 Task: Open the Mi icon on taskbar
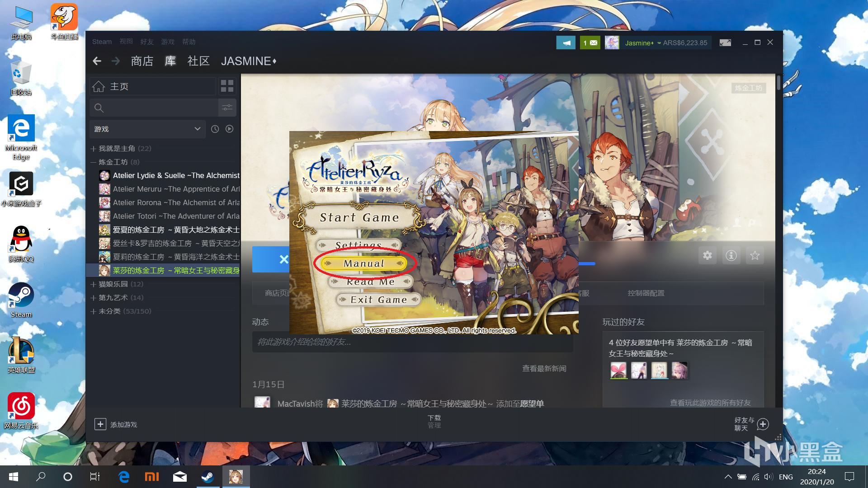tap(151, 477)
